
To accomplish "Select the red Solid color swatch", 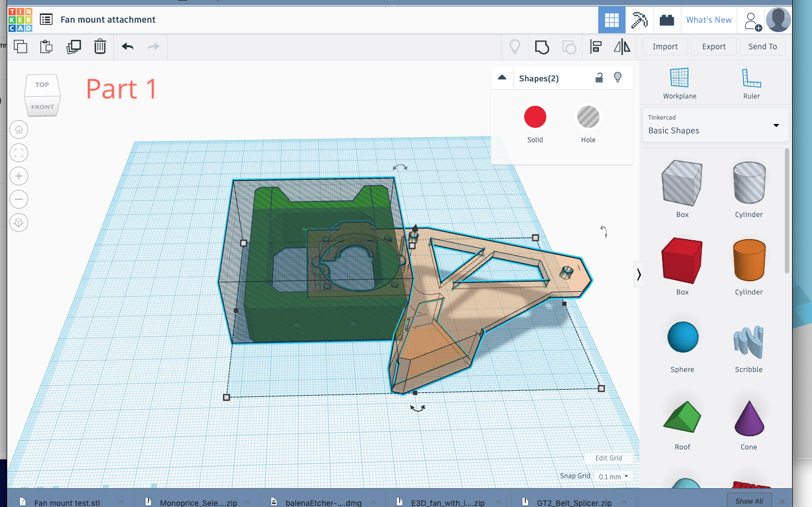I will (x=535, y=117).
